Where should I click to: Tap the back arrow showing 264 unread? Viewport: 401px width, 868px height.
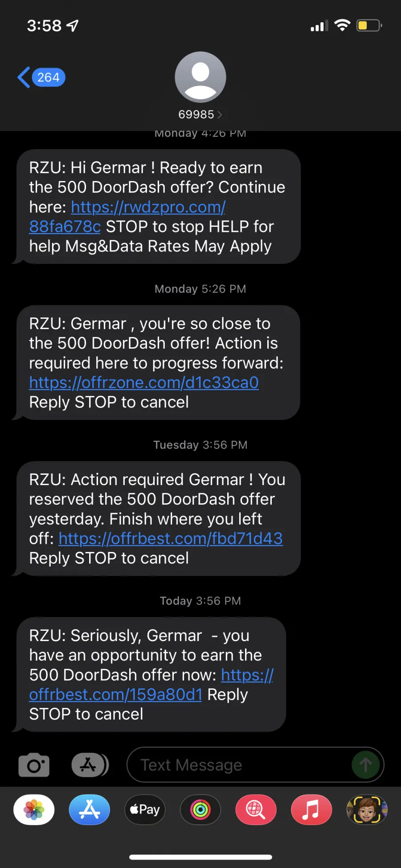(x=41, y=78)
